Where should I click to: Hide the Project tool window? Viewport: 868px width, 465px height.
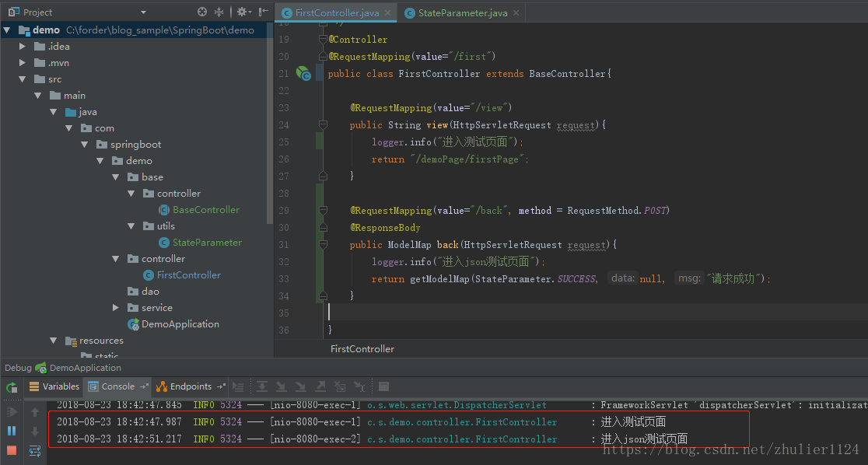tap(264, 12)
